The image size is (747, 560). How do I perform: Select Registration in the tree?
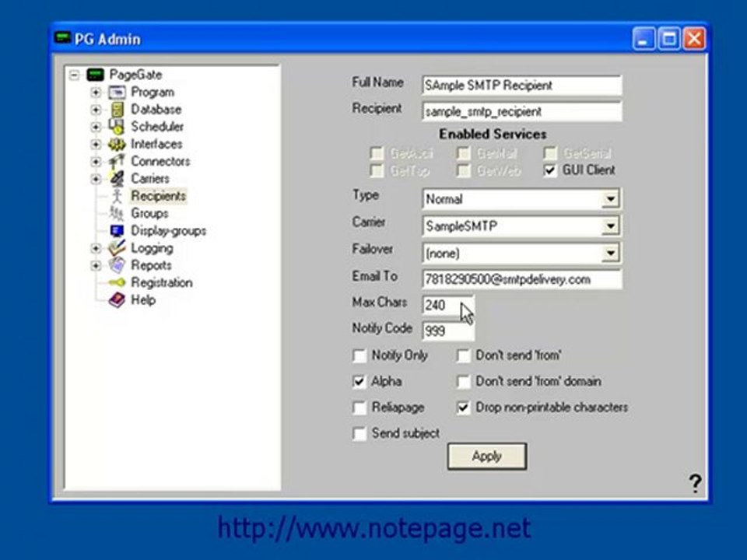162,282
